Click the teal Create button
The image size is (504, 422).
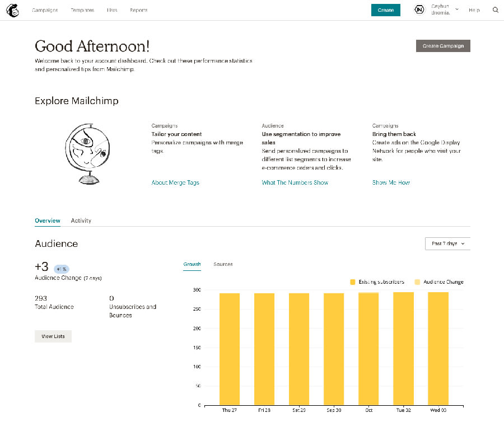tap(386, 10)
